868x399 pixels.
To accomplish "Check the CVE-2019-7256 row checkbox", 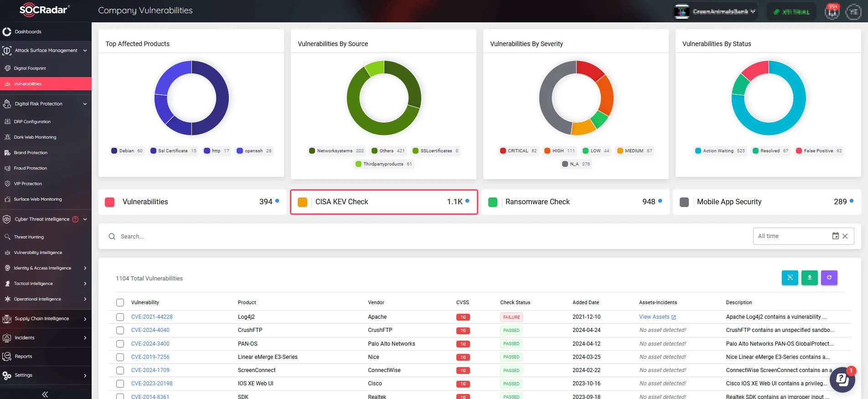I will pyautogui.click(x=120, y=357).
